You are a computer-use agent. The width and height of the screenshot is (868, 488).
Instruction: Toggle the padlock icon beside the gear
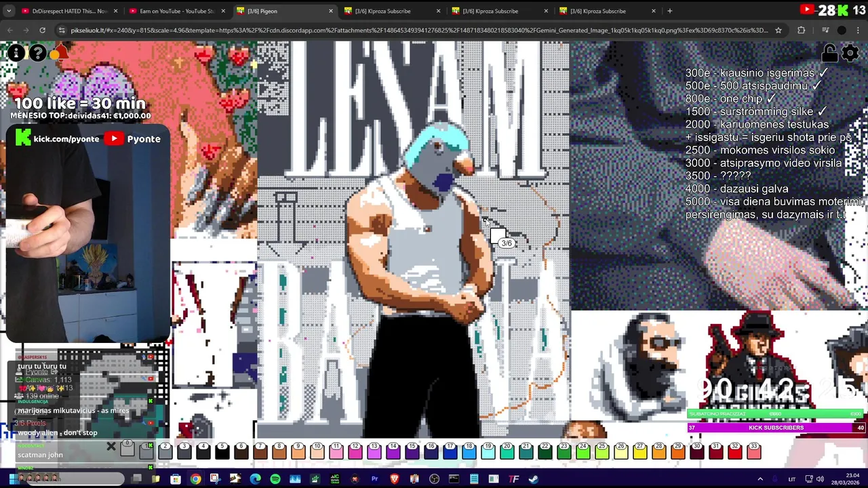pyautogui.click(x=829, y=53)
